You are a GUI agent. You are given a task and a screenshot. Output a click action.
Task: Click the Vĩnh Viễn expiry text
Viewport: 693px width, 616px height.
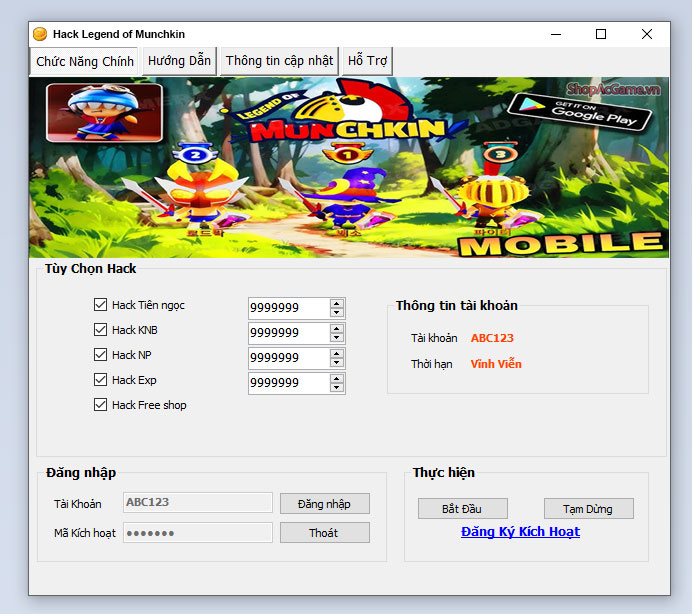point(496,364)
